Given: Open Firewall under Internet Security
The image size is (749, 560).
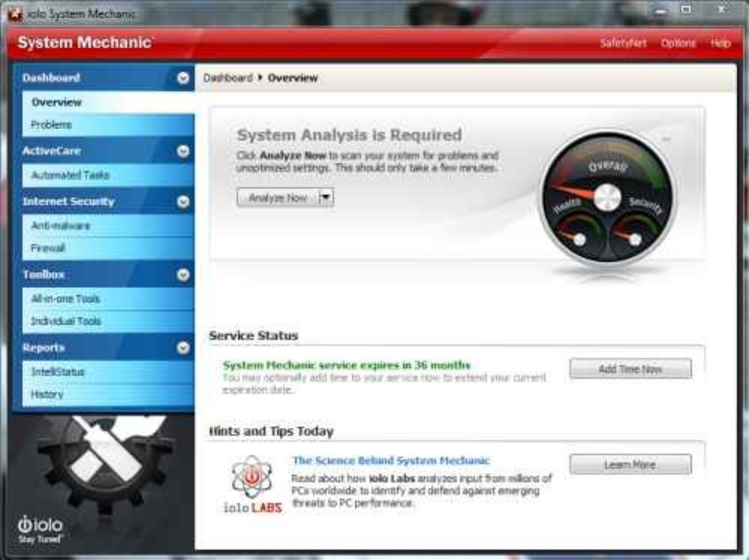Looking at the screenshot, I should (108, 248).
